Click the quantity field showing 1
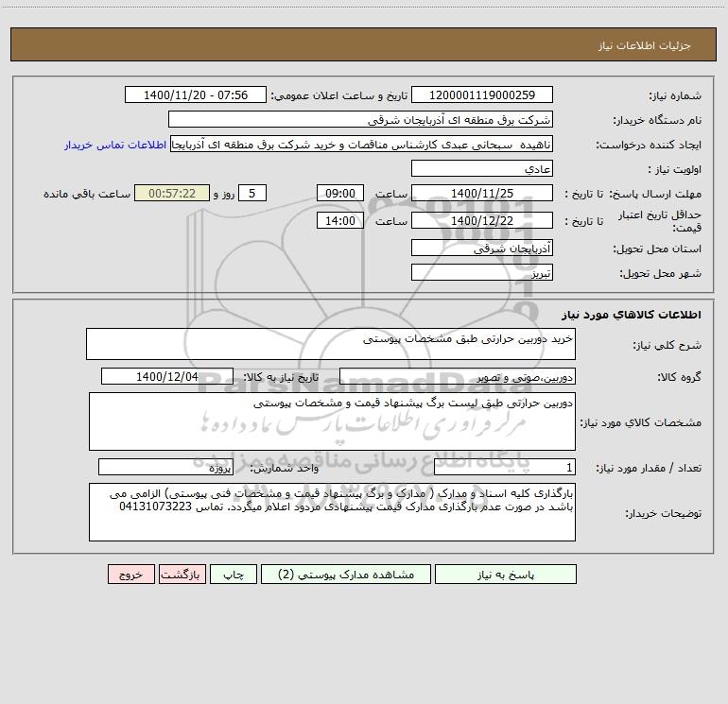728x704 pixels. (505, 468)
